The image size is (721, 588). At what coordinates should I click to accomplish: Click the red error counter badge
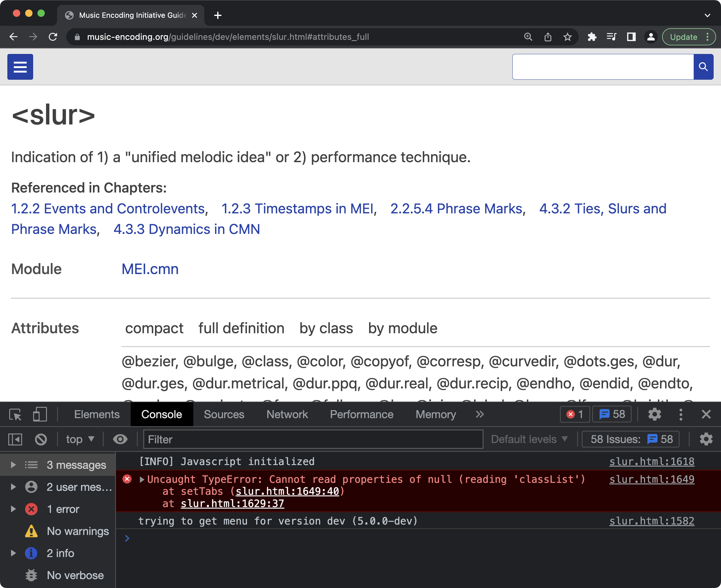point(574,414)
